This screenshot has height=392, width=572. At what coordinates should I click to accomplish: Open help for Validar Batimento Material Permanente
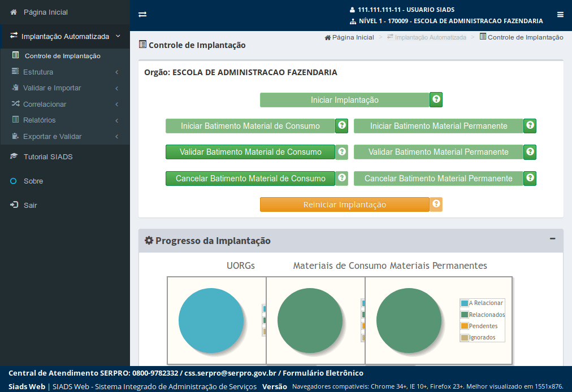click(x=530, y=152)
